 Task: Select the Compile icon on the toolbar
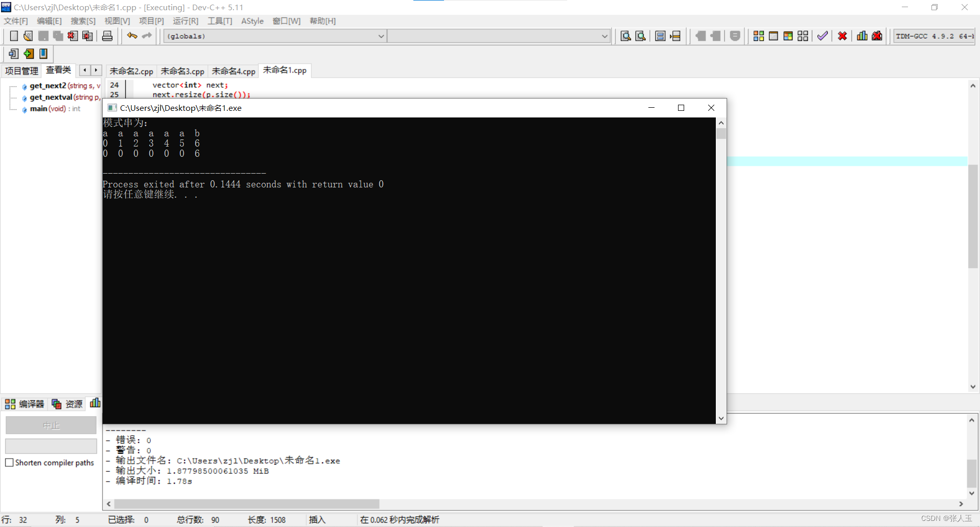[758, 36]
